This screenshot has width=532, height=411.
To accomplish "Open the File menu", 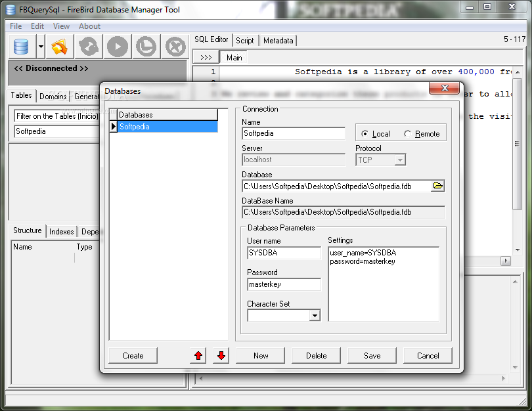I will [x=16, y=26].
